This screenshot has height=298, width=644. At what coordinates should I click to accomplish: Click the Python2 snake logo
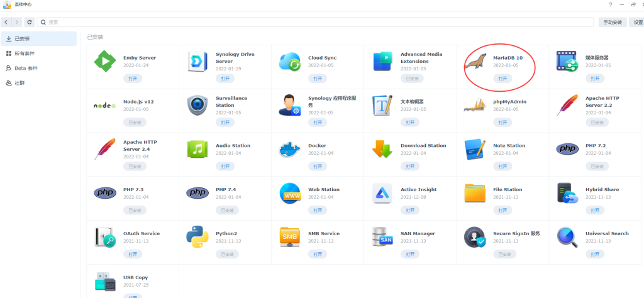[x=197, y=237]
